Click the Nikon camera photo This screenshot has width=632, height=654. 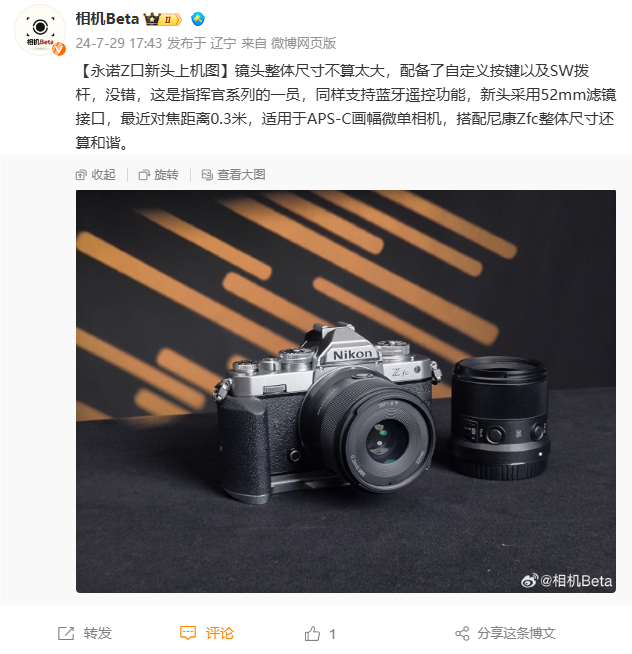(x=346, y=391)
